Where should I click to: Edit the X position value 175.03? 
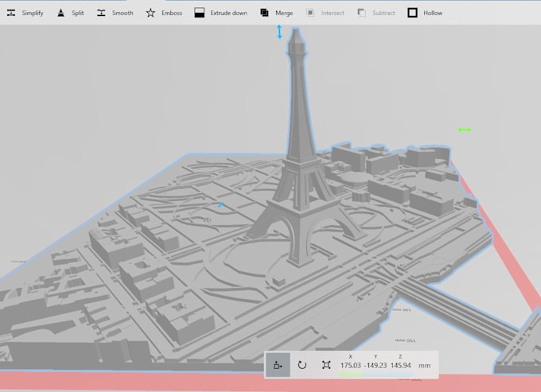(x=351, y=366)
